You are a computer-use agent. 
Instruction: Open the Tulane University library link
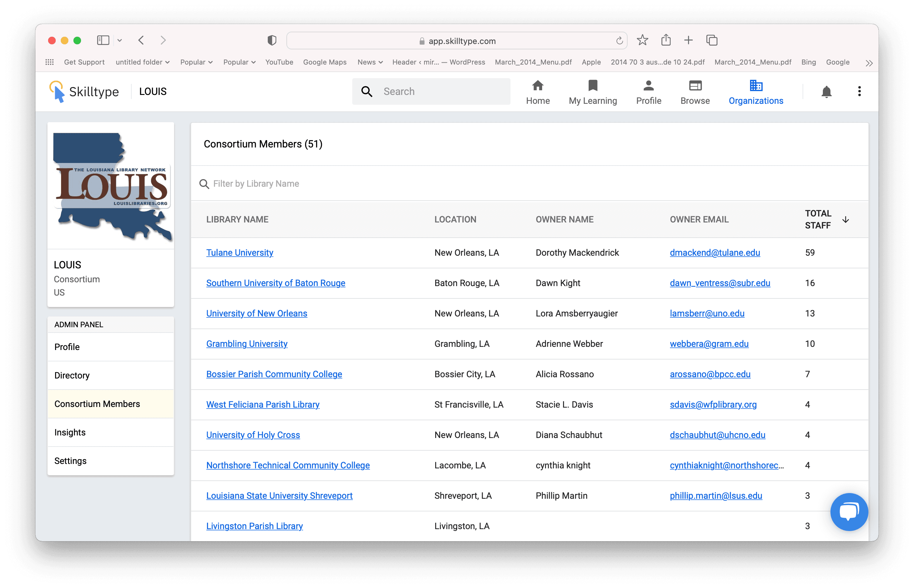tap(239, 253)
